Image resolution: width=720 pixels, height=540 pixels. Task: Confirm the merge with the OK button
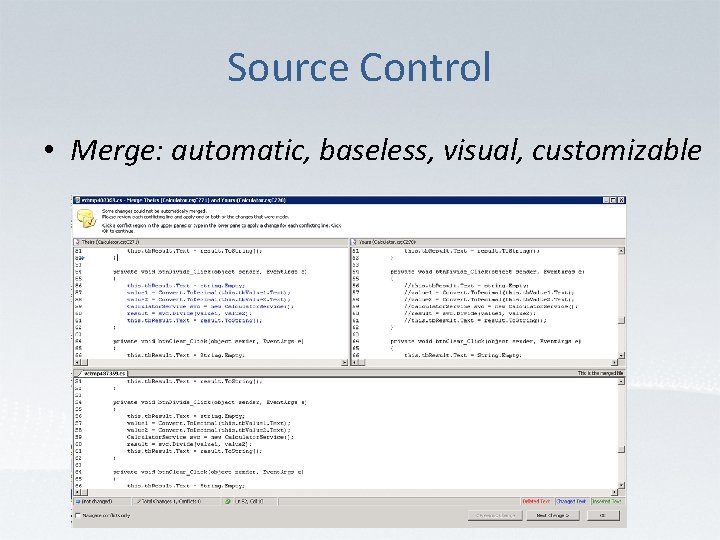click(603, 516)
